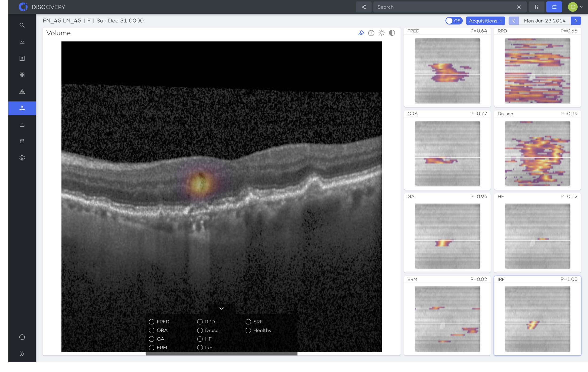The height and width of the screenshot is (372, 588).
Task: Open the ORA heatmap thumbnail
Action: (x=447, y=154)
